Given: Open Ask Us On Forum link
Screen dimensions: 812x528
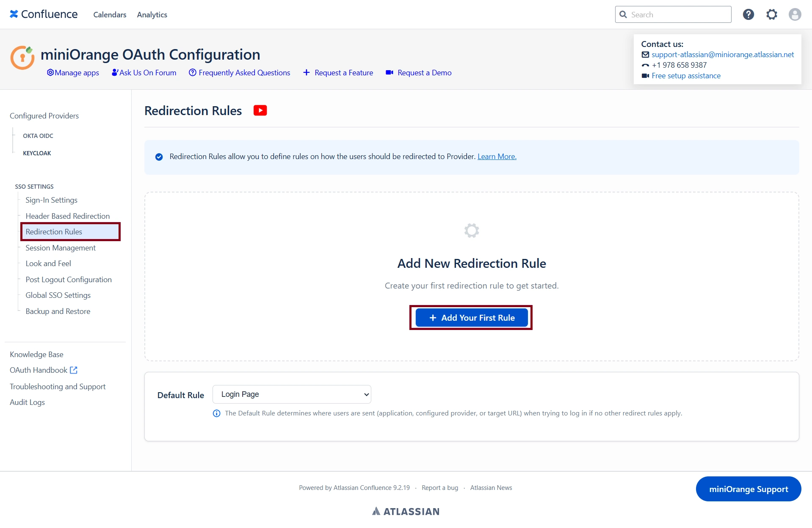Looking at the screenshot, I should pos(144,73).
